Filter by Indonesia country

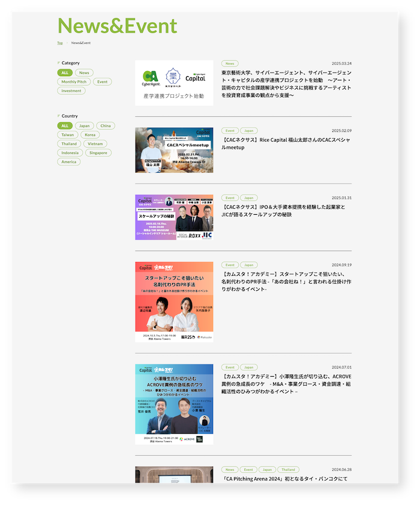click(70, 153)
